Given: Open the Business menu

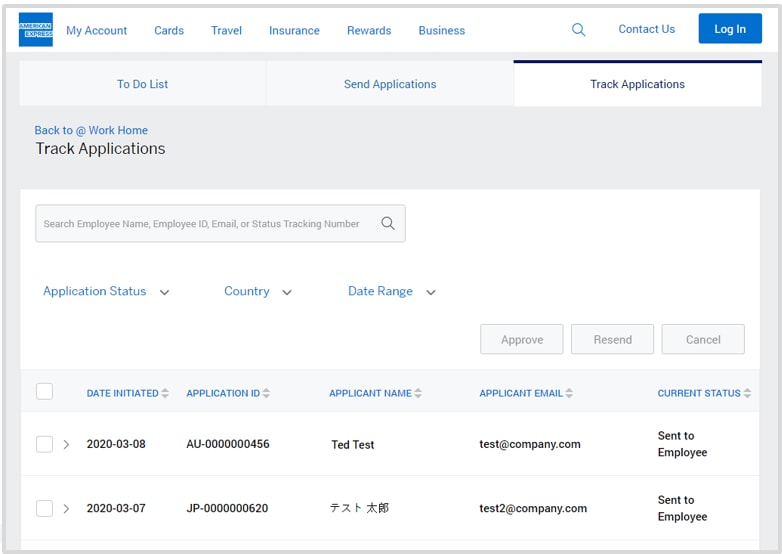Looking at the screenshot, I should pos(442,30).
